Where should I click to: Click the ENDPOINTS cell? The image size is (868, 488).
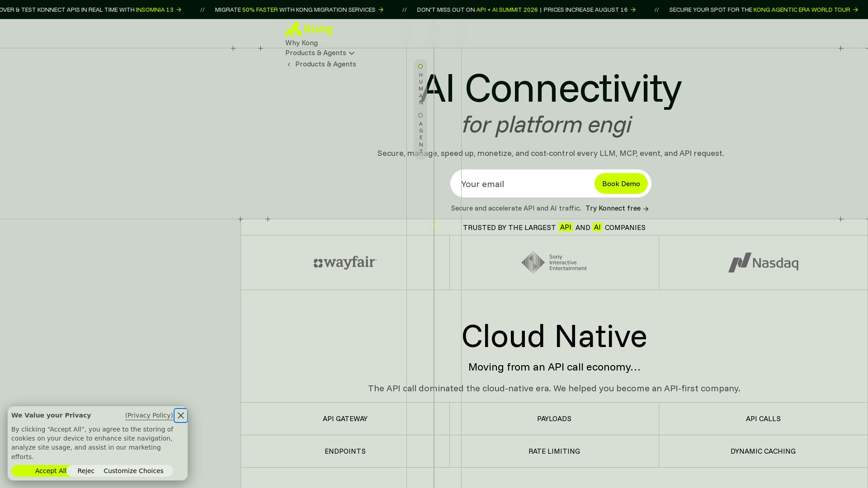coord(345,451)
